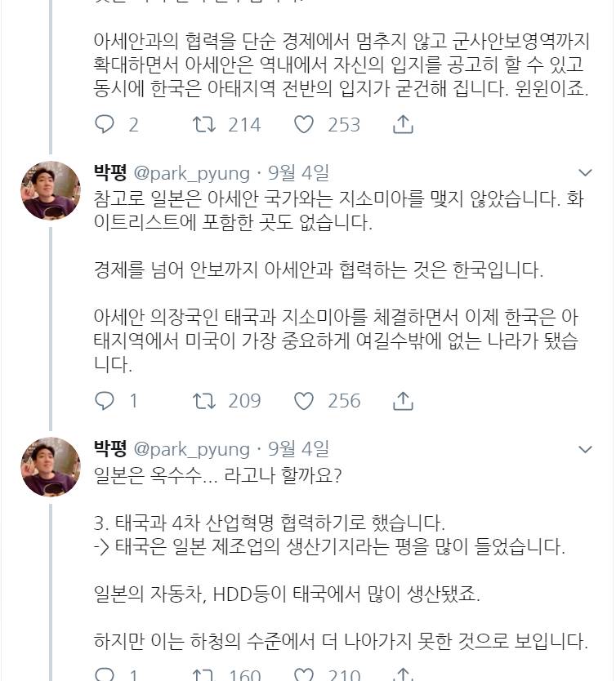Expand the options chevron on the middle tweet
Image resolution: width=616 pixels, height=681 pixels.
pyautogui.click(x=585, y=173)
